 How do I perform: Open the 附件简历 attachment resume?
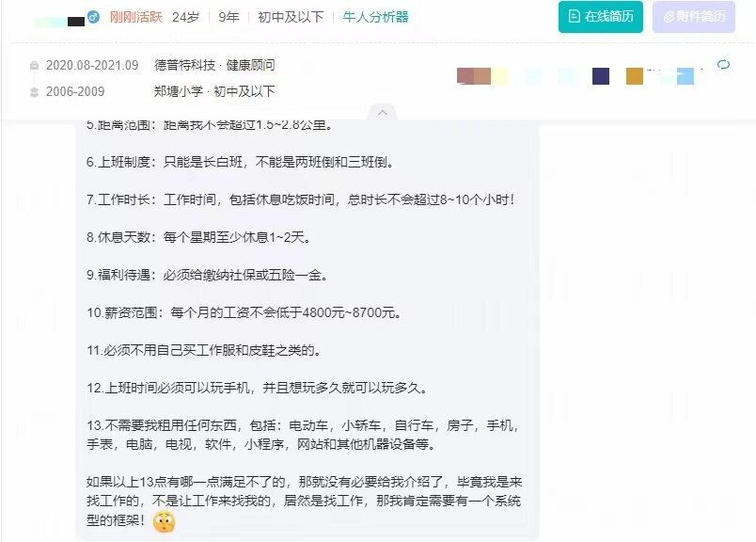pyautogui.click(x=694, y=17)
